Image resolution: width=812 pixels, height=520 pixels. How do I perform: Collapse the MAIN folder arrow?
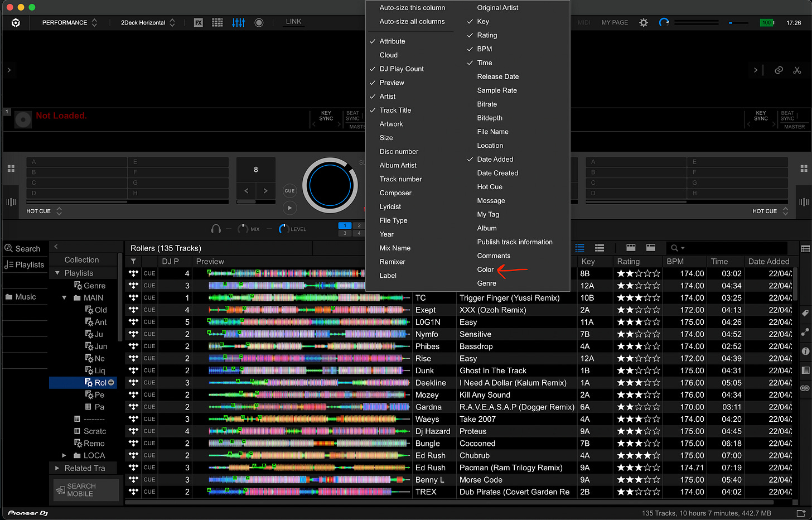64,297
